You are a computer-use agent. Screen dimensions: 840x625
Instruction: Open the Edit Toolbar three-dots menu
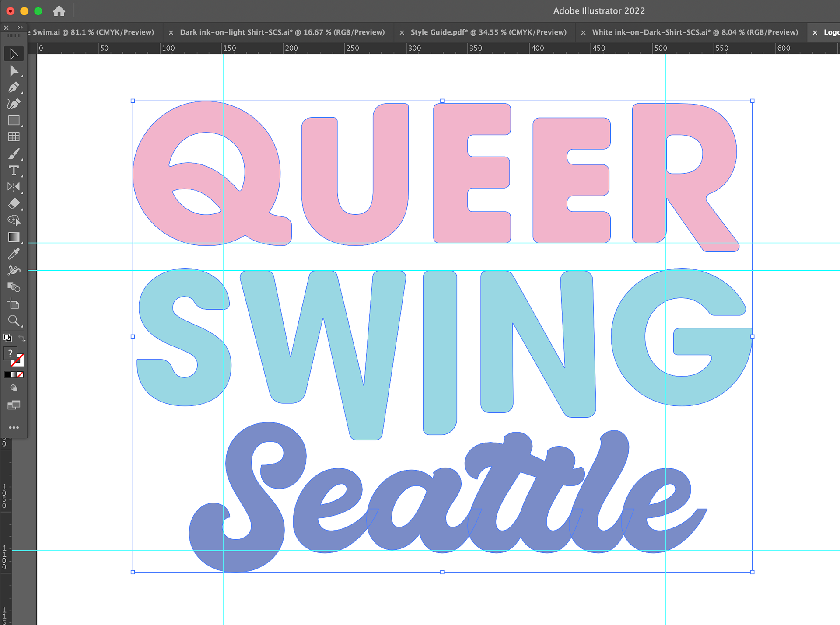tap(14, 427)
